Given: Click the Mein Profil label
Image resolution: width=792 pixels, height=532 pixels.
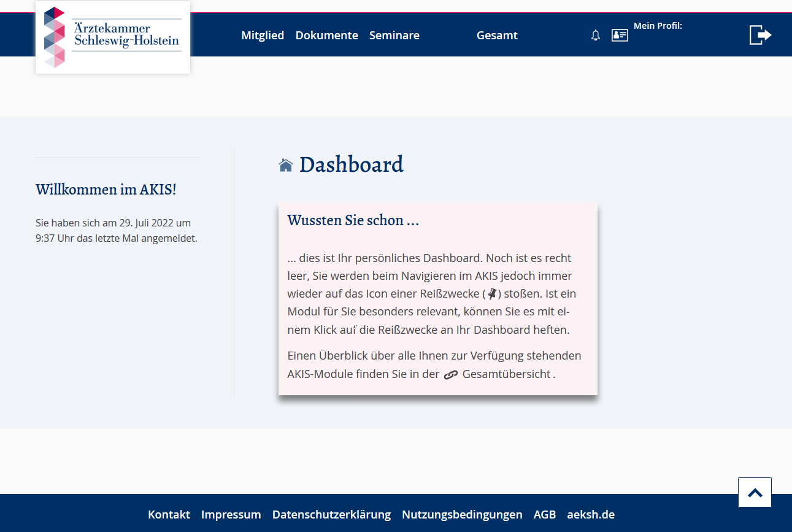Looking at the screenshot, I should click(658, 26).
